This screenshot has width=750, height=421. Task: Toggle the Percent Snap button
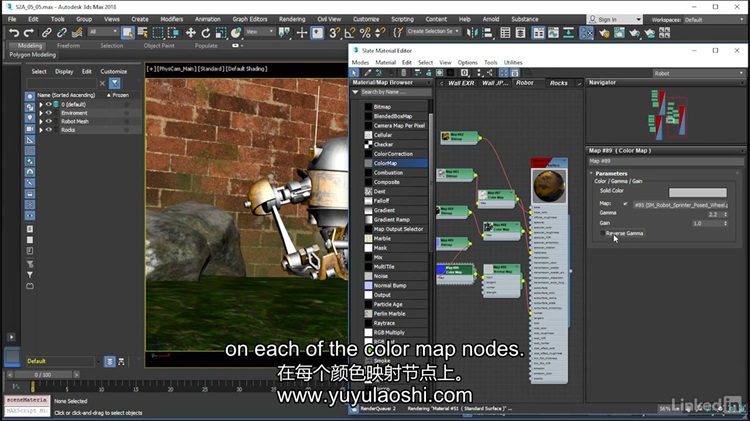pyautogui.click(x=365, y=33)
